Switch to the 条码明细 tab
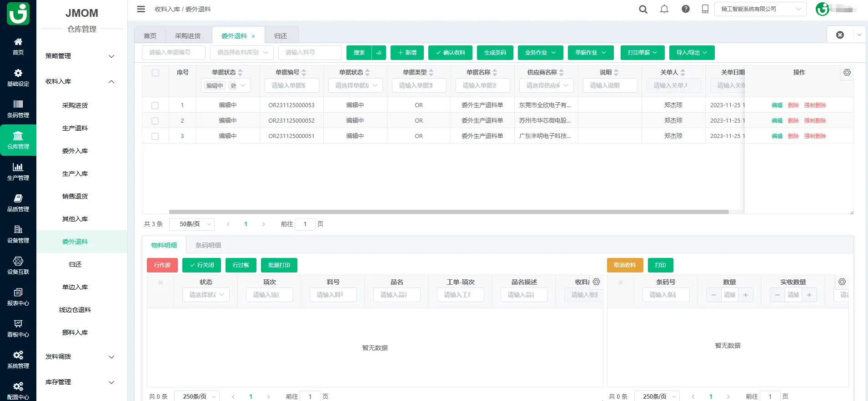868x401 pixels. pos(208,245)
